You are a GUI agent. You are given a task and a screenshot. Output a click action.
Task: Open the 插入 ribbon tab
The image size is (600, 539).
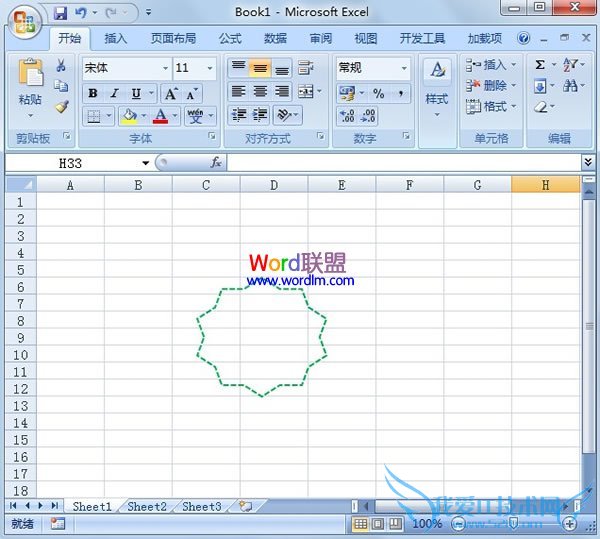coord(116,38)
